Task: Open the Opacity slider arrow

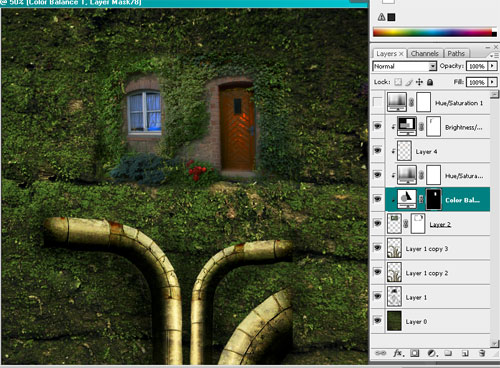Action: 492,66
